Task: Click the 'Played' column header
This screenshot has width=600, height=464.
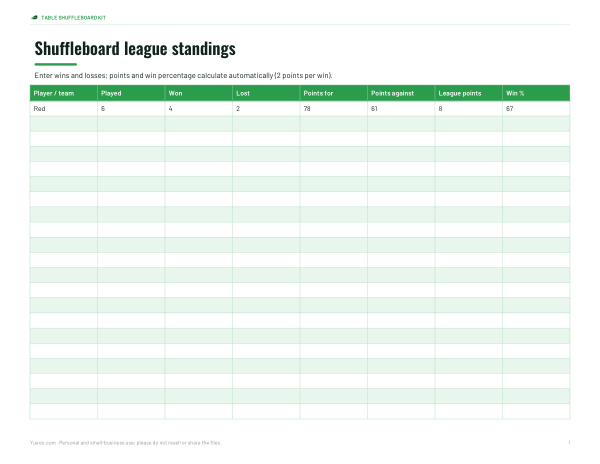Action: pos(131,93)
